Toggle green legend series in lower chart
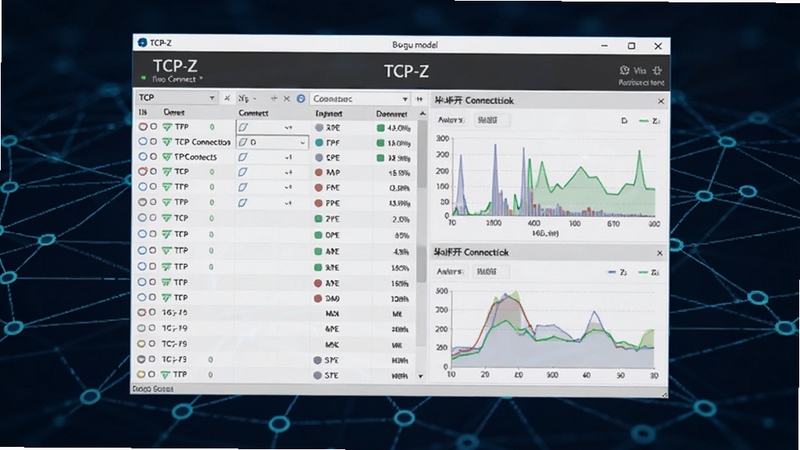This screenshot has height=450, width=800. point(649,272)
